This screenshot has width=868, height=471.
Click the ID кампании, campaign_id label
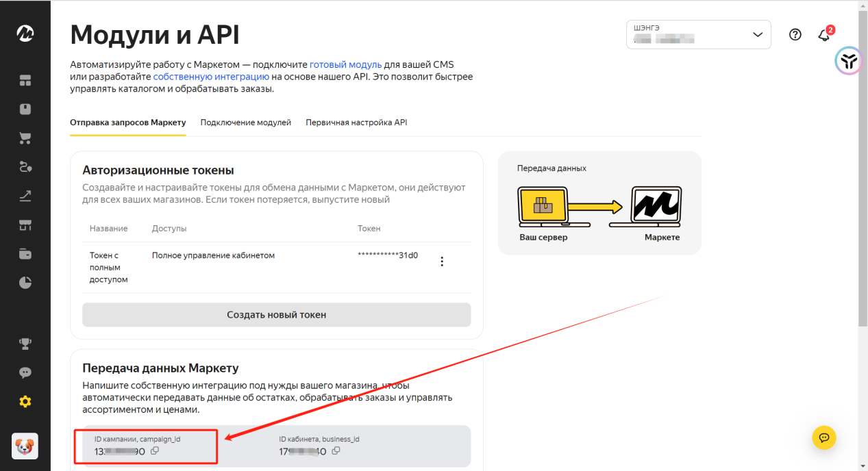click(138, 439)
